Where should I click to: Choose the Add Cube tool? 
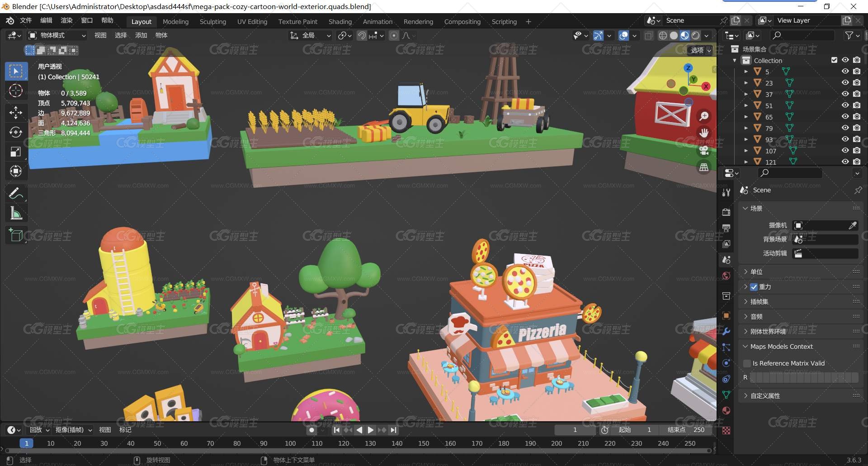[16, 235]
